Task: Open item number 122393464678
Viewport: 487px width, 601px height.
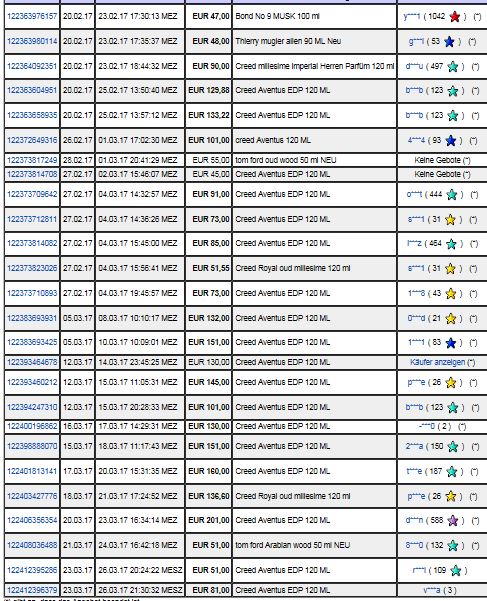Action: (32, 362)
